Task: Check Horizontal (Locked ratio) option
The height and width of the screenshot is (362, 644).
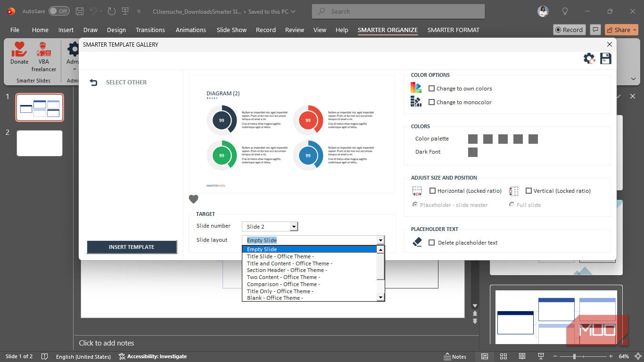Action: click(432, 191)
